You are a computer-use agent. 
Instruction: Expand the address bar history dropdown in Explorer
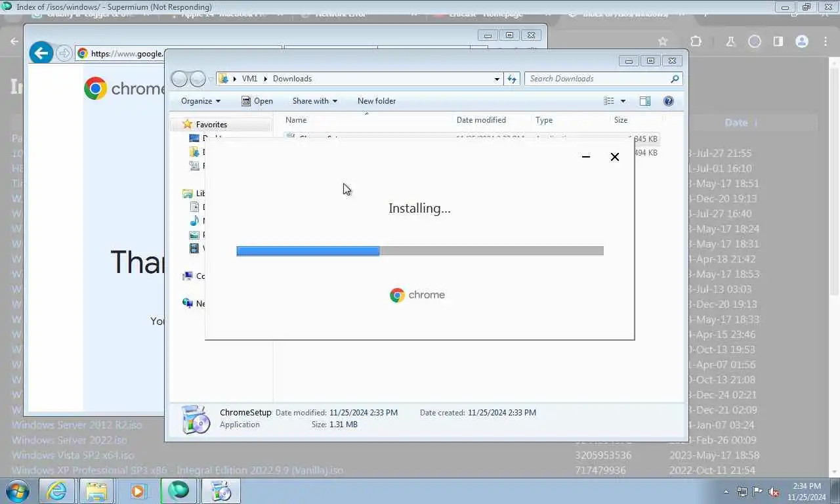coord(497,79)
